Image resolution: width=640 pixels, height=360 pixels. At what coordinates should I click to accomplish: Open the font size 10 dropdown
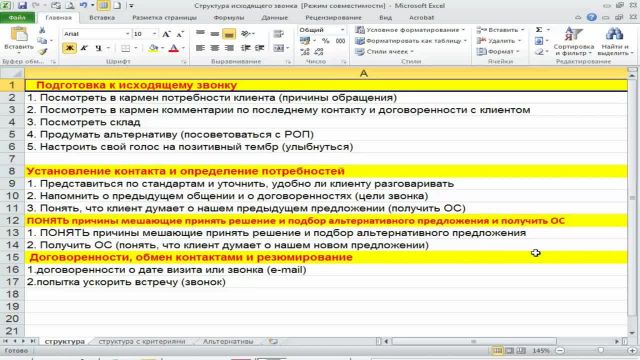[154, 34]
